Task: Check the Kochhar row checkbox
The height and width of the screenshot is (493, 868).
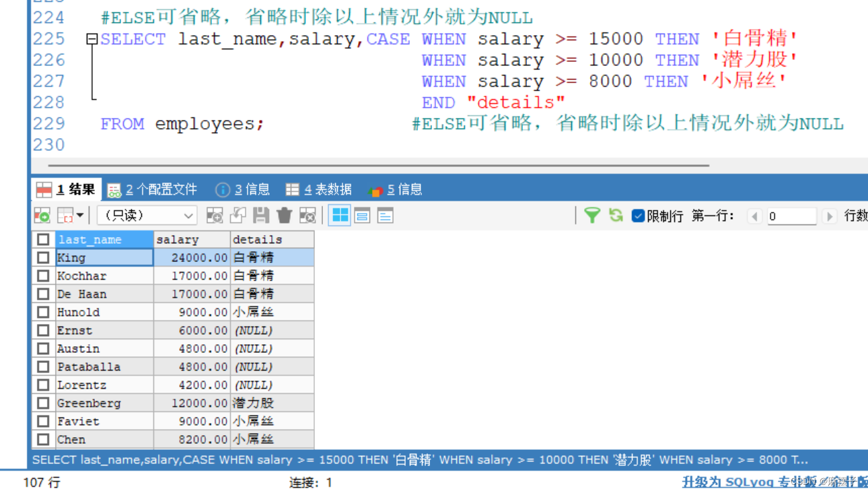Action: pyautogui.click(x=44, y=275)
